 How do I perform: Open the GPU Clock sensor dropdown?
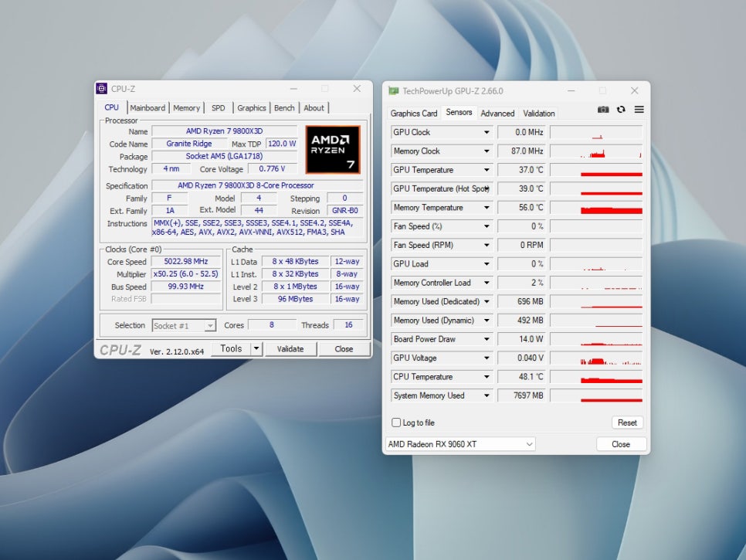click(487, 132)
